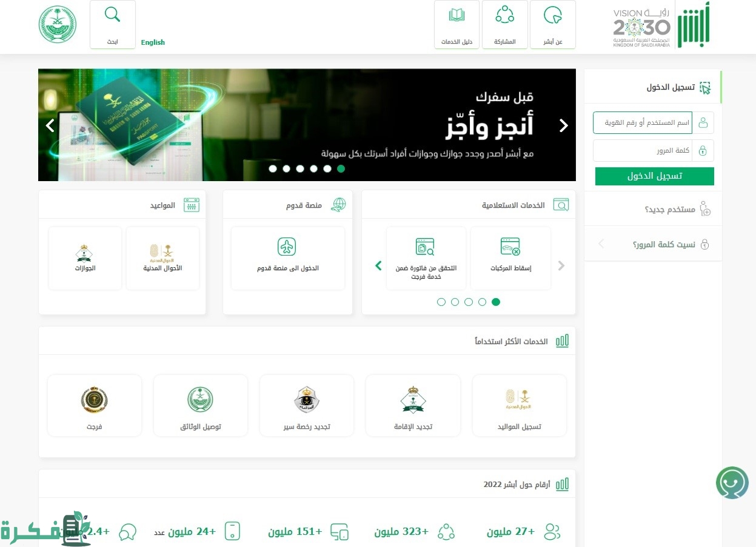Viewport: 756px width, 547px height.
Task: Open the المشاركة participation icon
Action: (504, 24)
